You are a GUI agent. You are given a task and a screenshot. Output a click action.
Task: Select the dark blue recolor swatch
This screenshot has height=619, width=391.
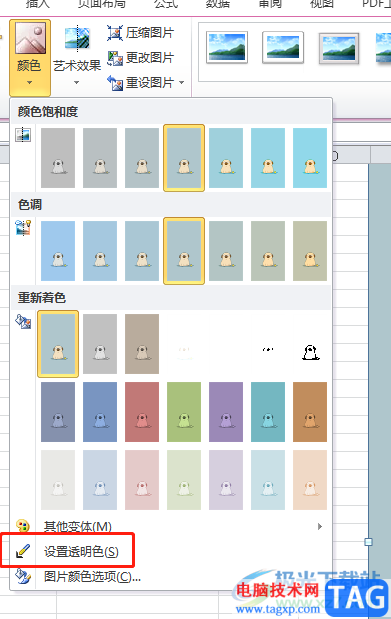100,412
